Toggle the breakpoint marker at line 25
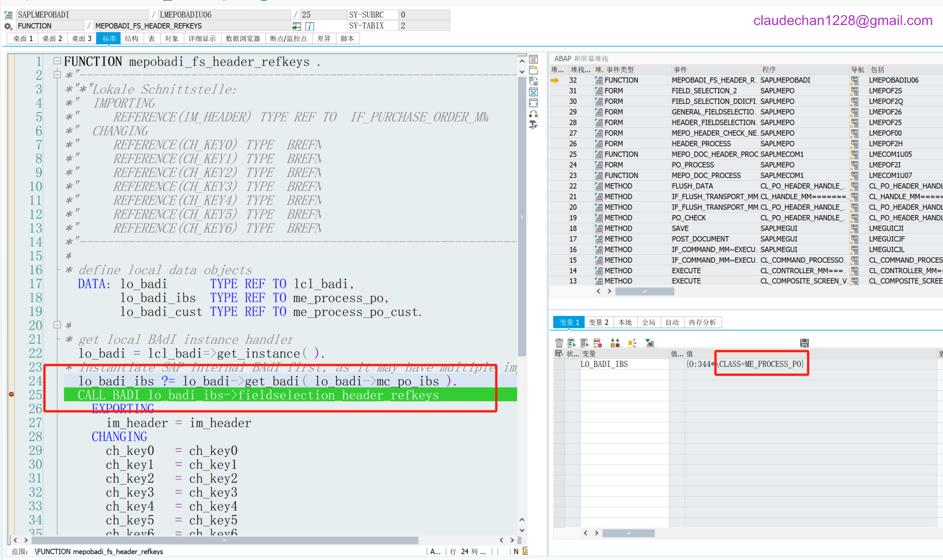943x560 pixels. pyautogui.click(x=11, y=394)
